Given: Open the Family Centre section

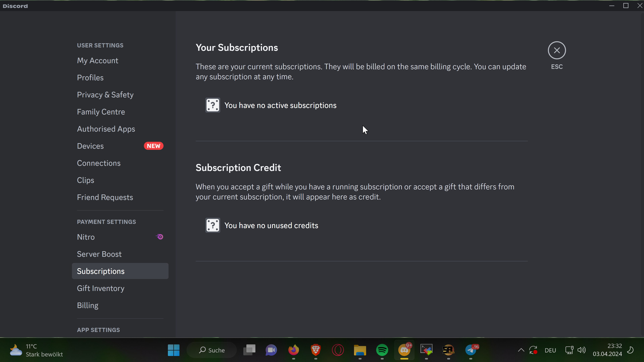Looking at the screenshot, I should coord(101,112).
